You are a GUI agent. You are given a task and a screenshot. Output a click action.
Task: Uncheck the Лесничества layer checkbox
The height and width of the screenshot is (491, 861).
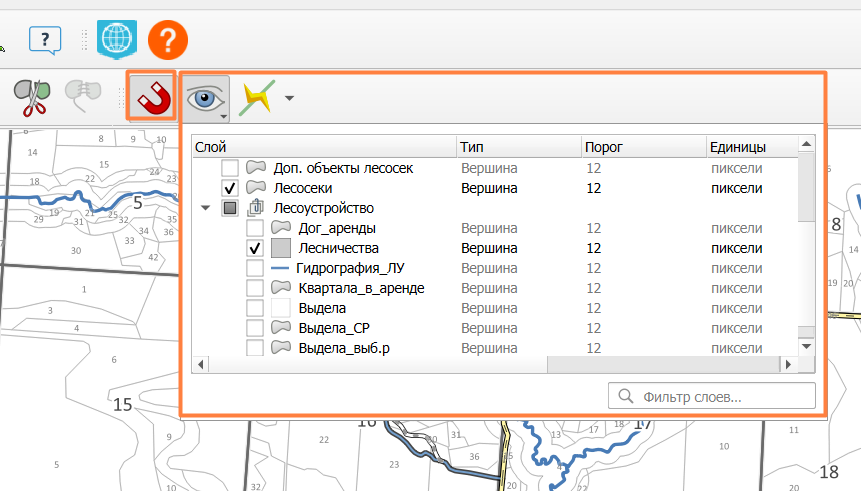pyautogui.click(x=255, y=248)
